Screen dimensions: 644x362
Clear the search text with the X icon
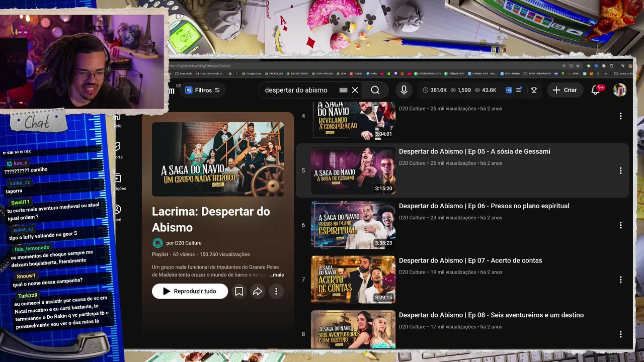pos(355,90)
